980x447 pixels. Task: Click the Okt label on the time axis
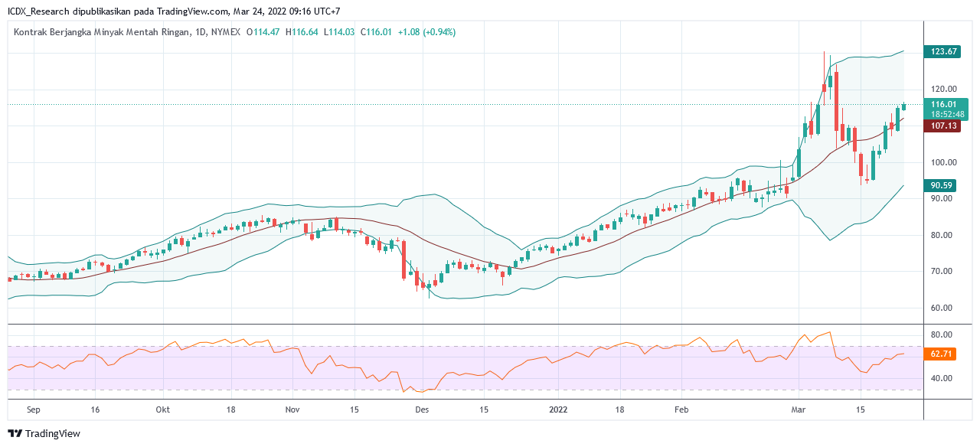coord(162,409)
